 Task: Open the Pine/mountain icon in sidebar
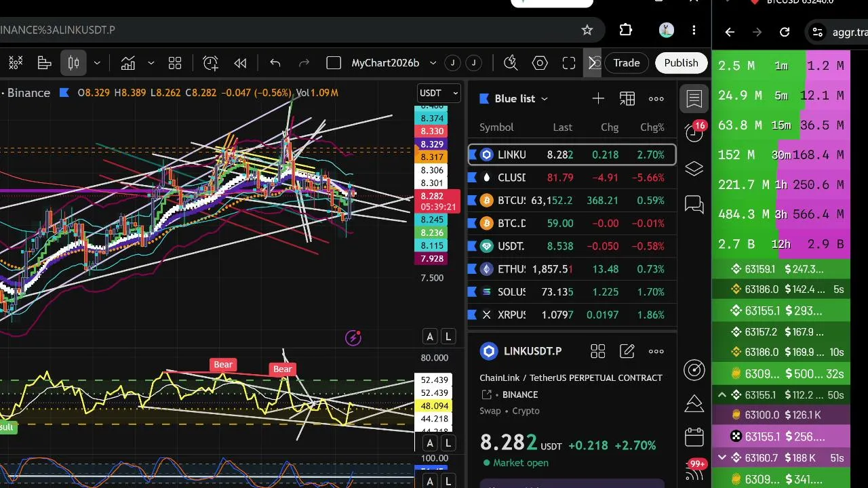pyautogui.click(x=694, y=403)
